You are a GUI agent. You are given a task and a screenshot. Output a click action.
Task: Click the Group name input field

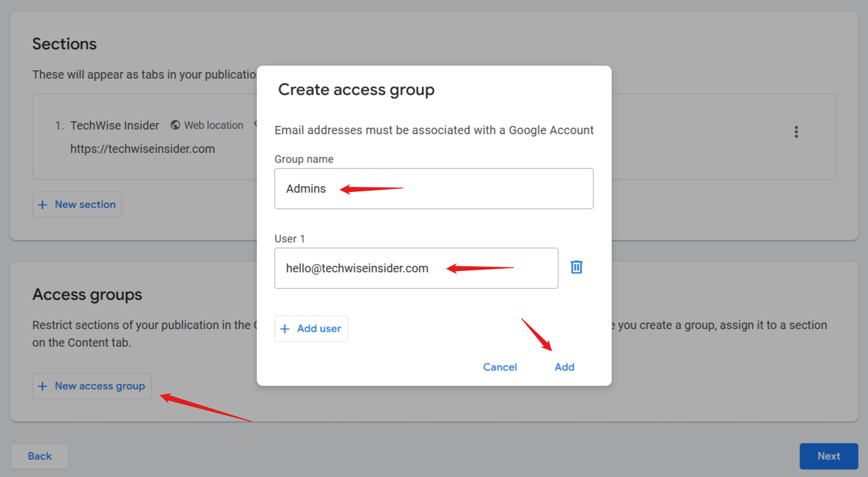(x=434, y=188)
